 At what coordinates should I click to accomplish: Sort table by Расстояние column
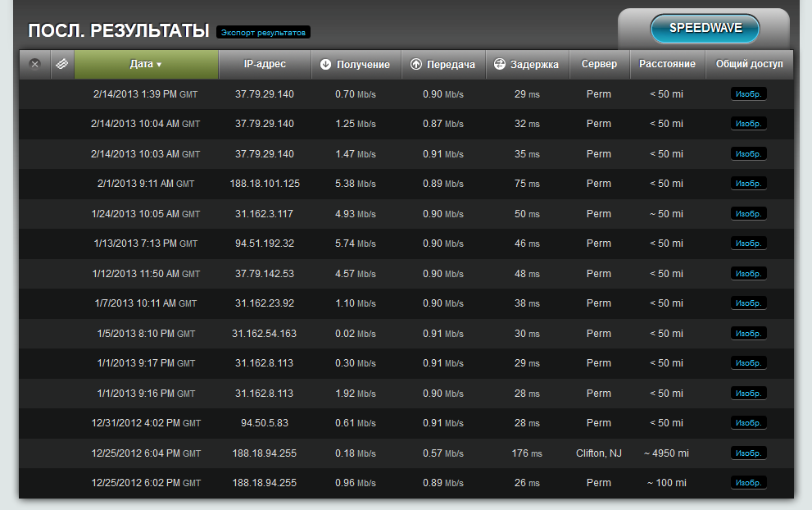(x=667, y=64)
